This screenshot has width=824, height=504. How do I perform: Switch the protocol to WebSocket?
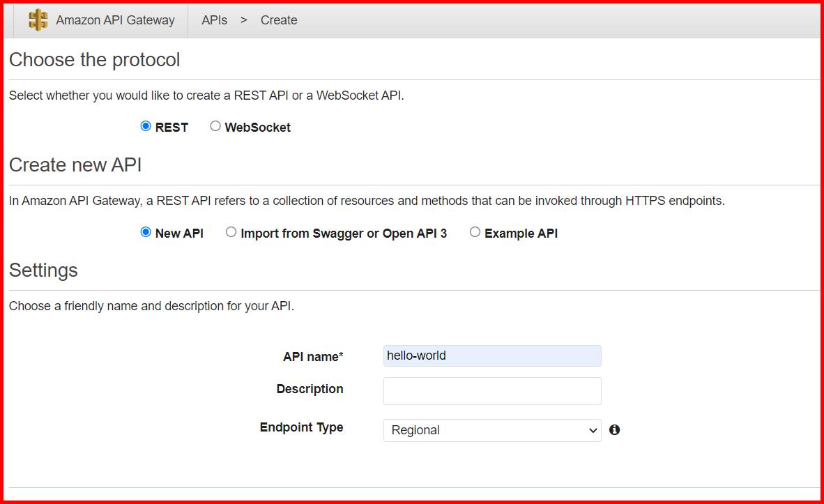coord(215,125)
